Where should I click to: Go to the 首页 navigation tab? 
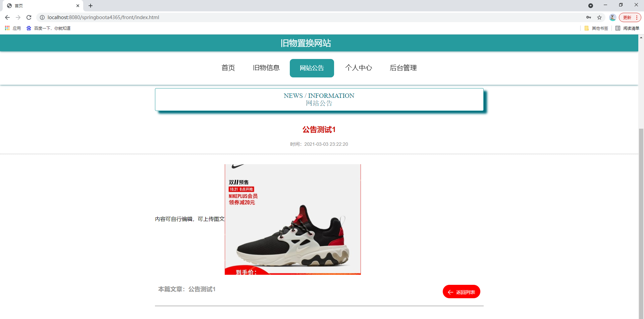point(228,68)
